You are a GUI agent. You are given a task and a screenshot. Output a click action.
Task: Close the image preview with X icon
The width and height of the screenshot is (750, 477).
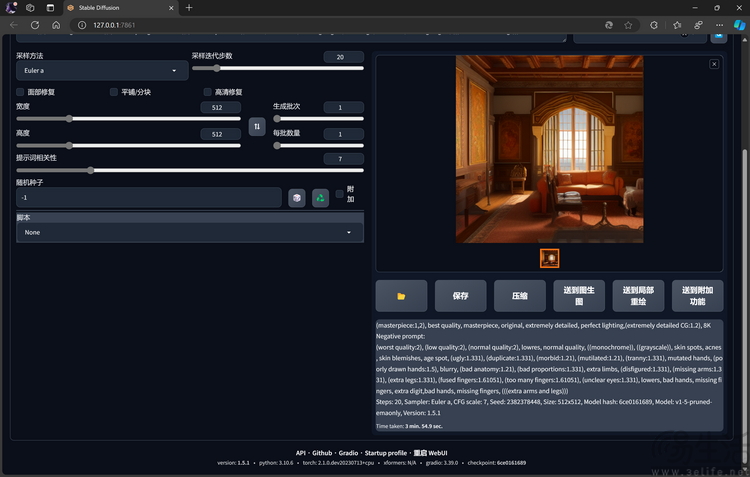[x=714, y=64]
